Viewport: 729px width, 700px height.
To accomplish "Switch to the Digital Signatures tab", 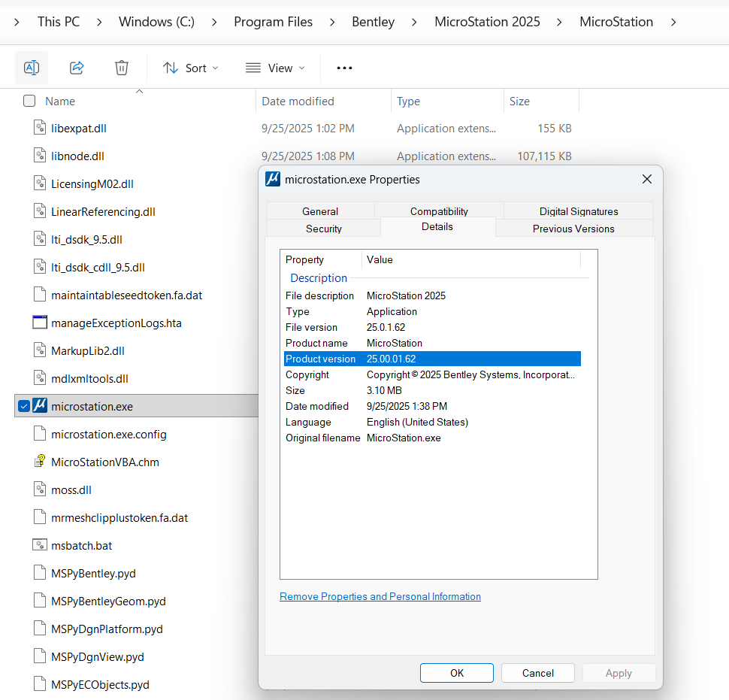I will (x=578, y=211).
